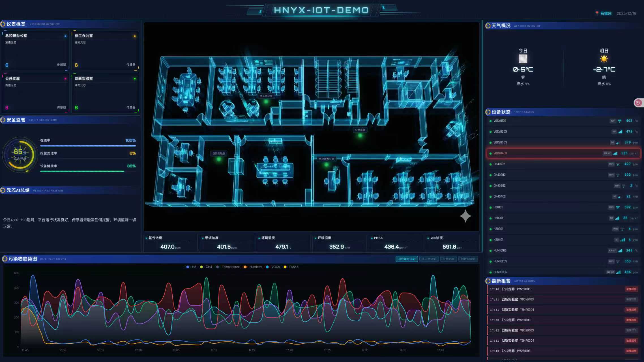
Task: Click the 在线率 100% progress bar
Action: coord(88,146)
